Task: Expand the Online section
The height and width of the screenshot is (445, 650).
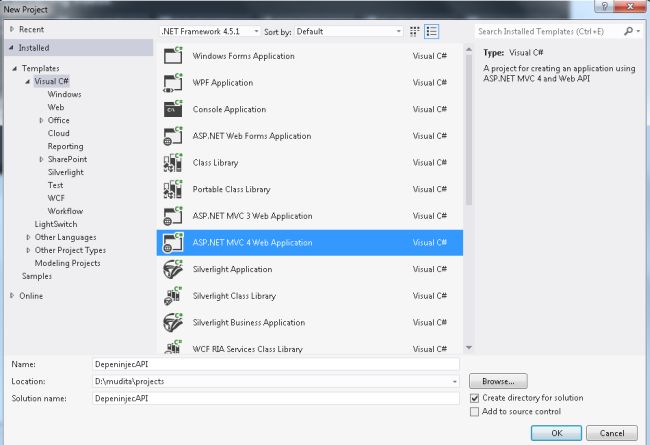Action: 12,296
